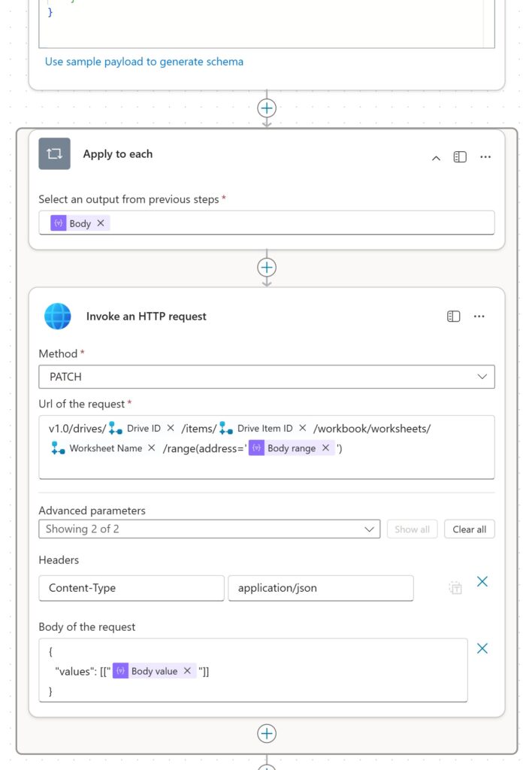
Task: Click the Apply to each loop icon
Action: click(55, 153)
